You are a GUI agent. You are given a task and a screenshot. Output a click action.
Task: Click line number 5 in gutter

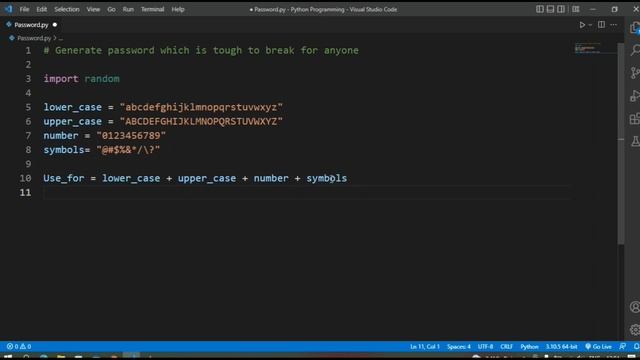[x=28, y=107]
